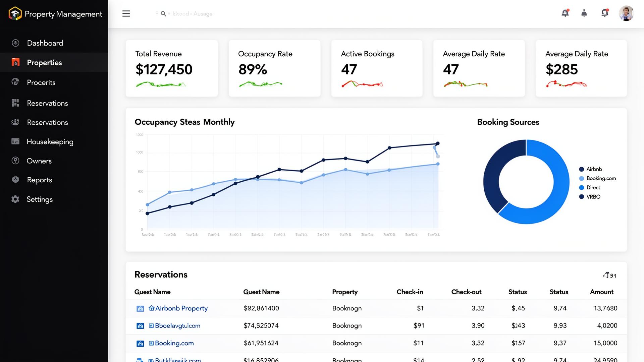Click the small square icon before Booking.com link
This screenshot has width=644, height=362.
click(x=151, y=343)
